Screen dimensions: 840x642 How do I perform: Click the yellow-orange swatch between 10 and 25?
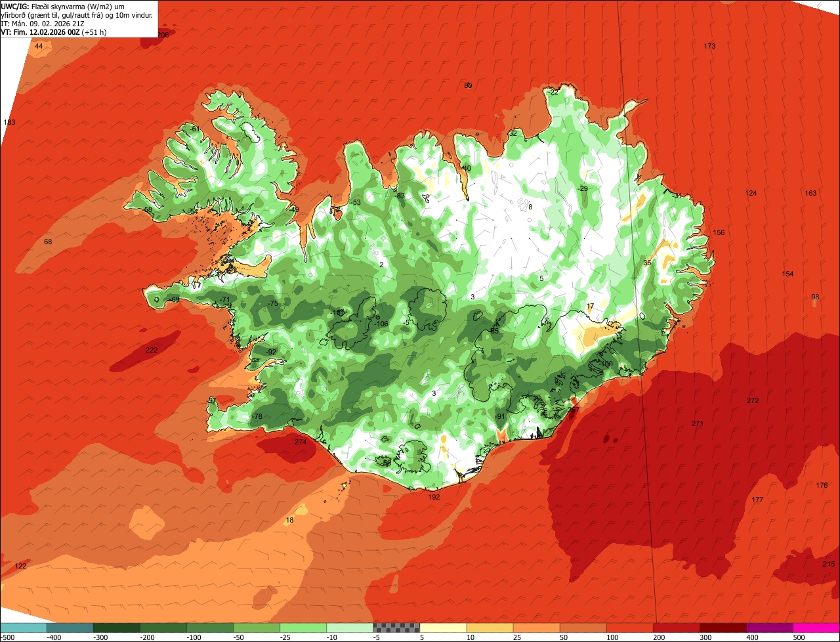coord(490,628)
